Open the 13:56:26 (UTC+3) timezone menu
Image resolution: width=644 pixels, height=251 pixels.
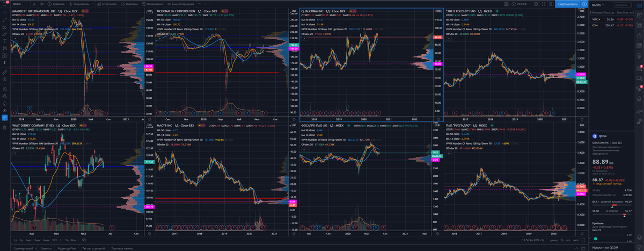[x=532, y=240]
